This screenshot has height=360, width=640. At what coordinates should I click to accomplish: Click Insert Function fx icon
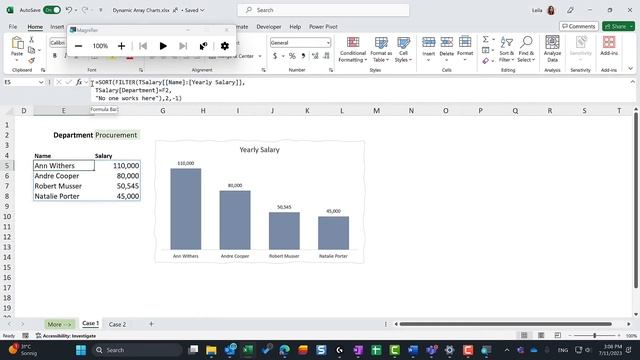(x=79, y=82)
